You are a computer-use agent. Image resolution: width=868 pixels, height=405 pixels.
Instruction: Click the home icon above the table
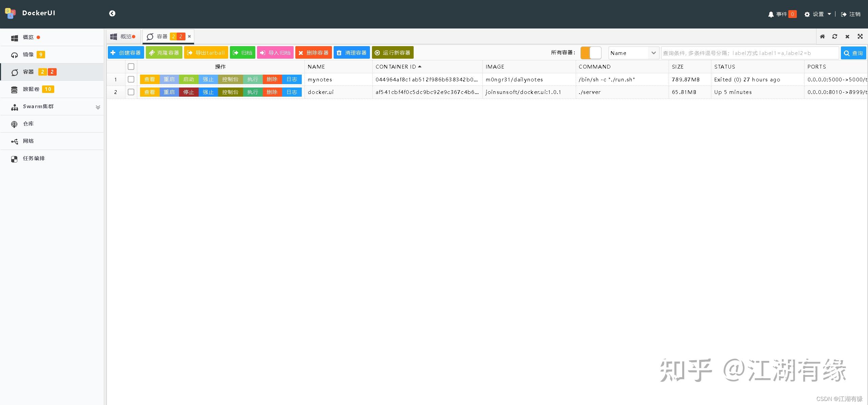click(823, 36)
